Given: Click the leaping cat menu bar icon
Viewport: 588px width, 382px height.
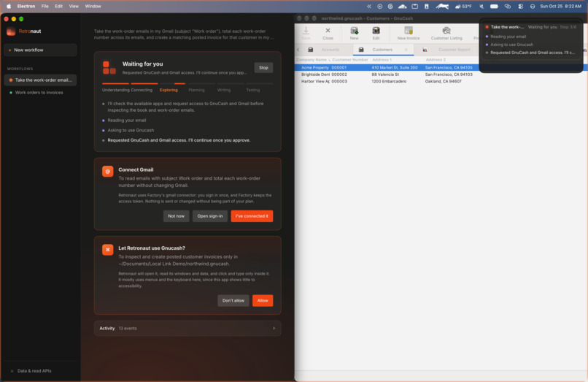Looking at the screenshot, I should pyautogui.click(x=442, y=7).
